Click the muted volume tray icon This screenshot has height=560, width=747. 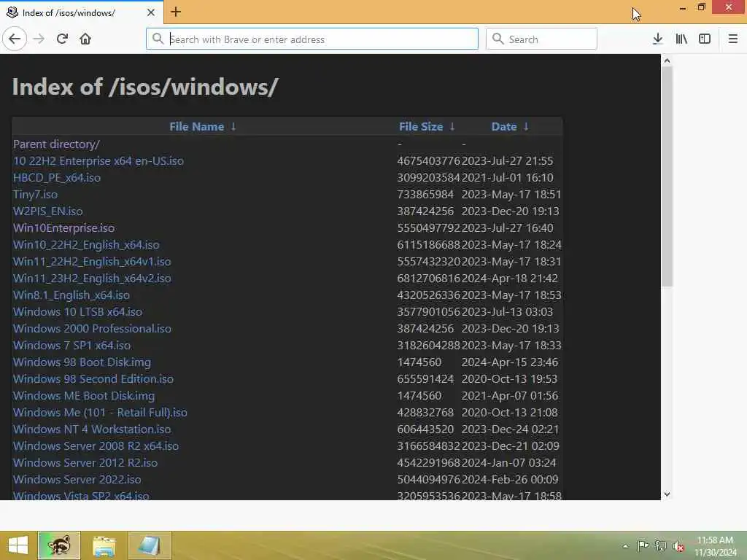tap(678, 546)
